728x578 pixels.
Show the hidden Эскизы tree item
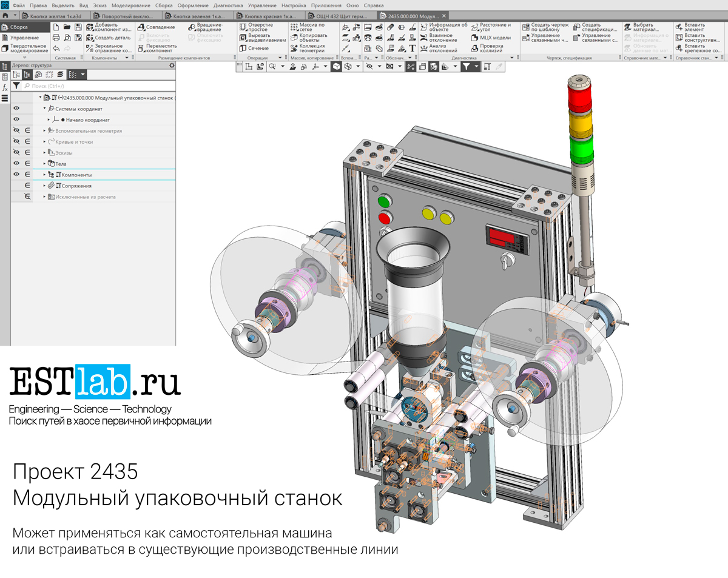coord(16,152)
